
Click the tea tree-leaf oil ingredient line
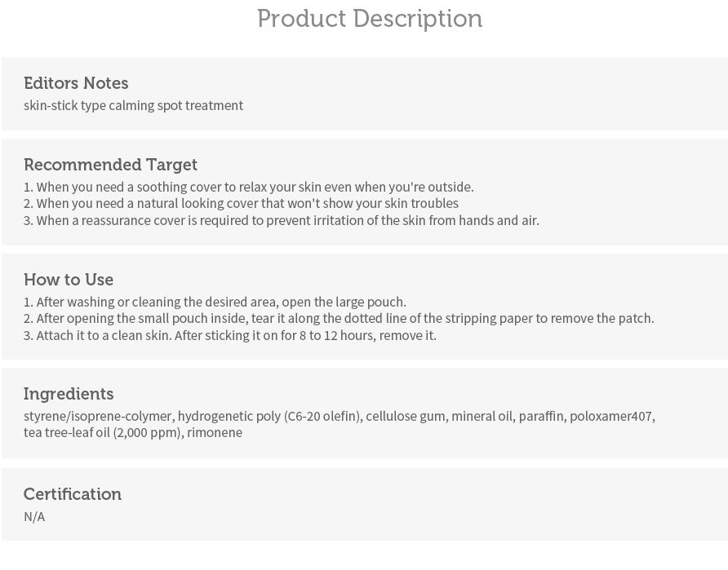133,433
